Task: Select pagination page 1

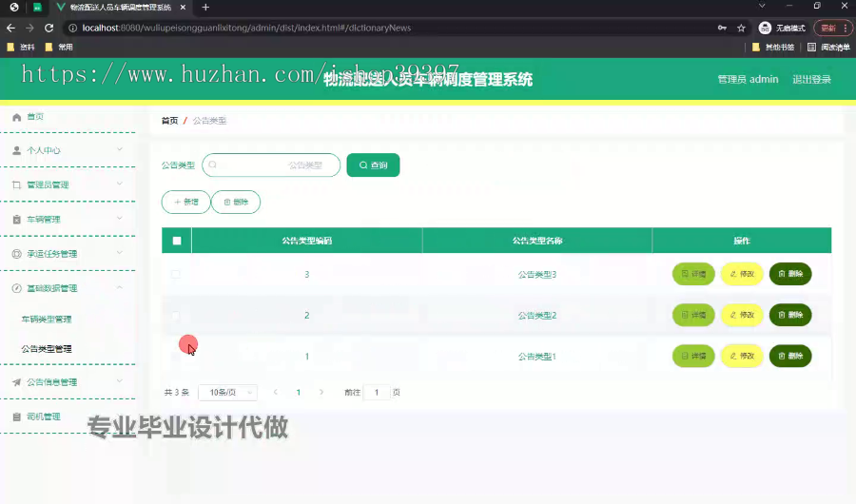Action: 298,392
